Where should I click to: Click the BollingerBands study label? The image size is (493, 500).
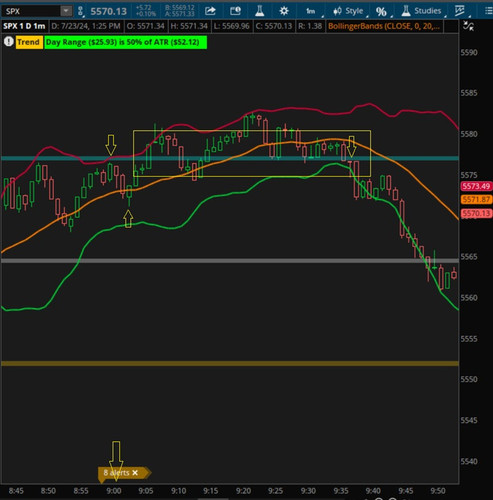tap(383, 26)
